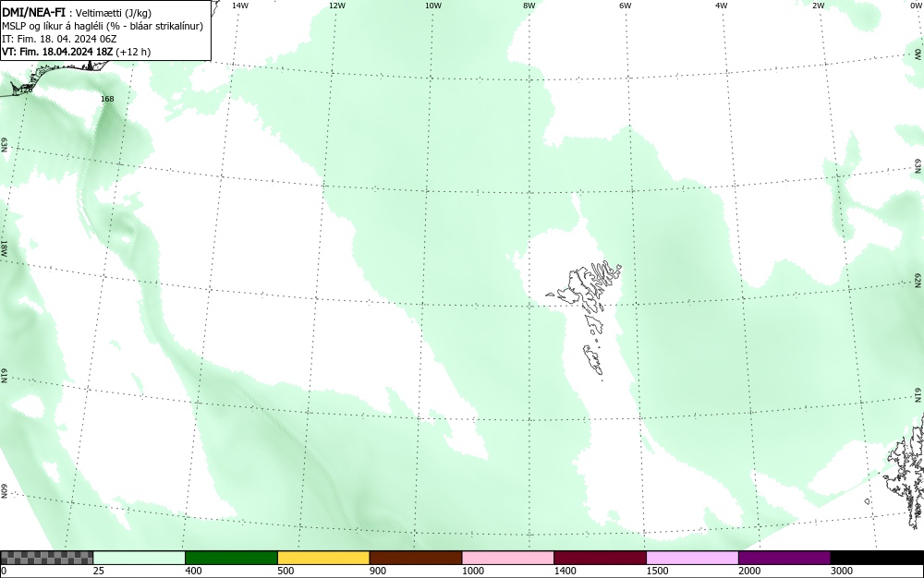This screenshot has height=578, width=924.
Task: Choose the purple 2000–3000 legend swatch
Action: [x=784, y=558]
